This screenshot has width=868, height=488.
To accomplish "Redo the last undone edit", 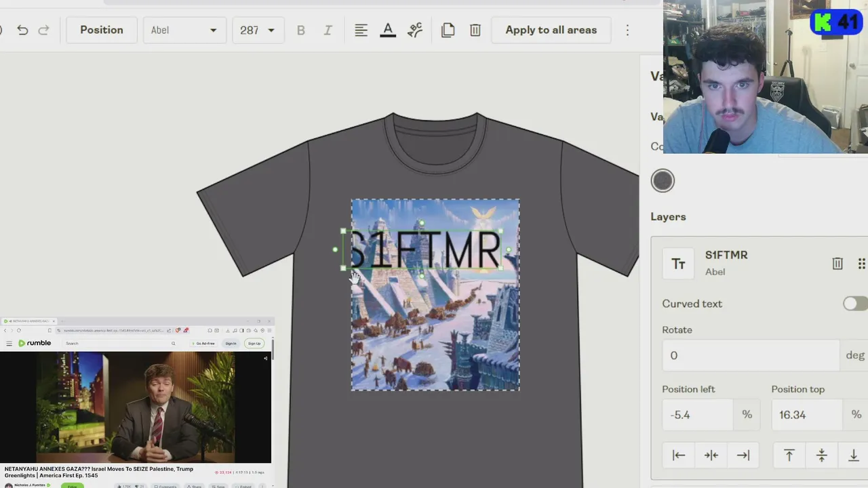I will 44,30.
